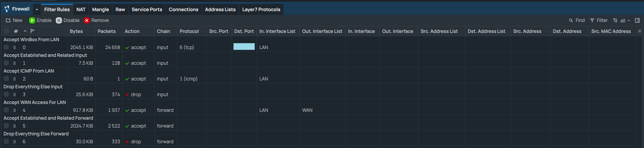The image size is (644, 148).
Task: Check the checkbox for rule 2
Action: (x=6, y=79)
